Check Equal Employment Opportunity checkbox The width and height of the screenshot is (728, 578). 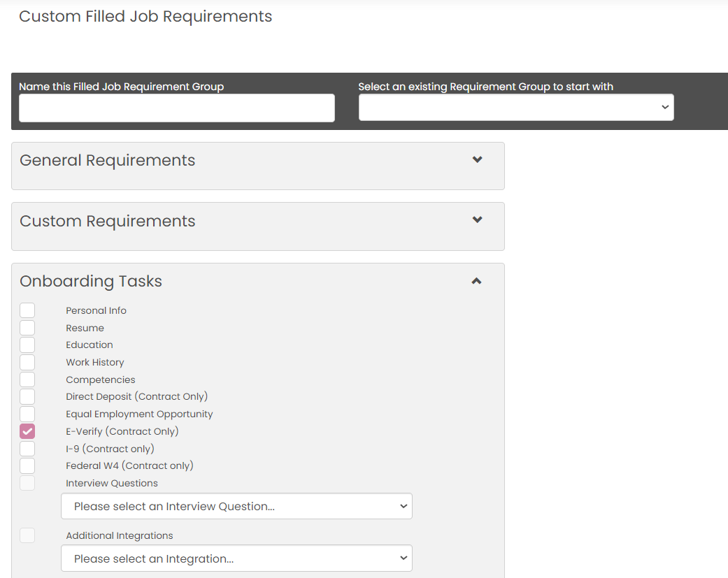(27, 414)
